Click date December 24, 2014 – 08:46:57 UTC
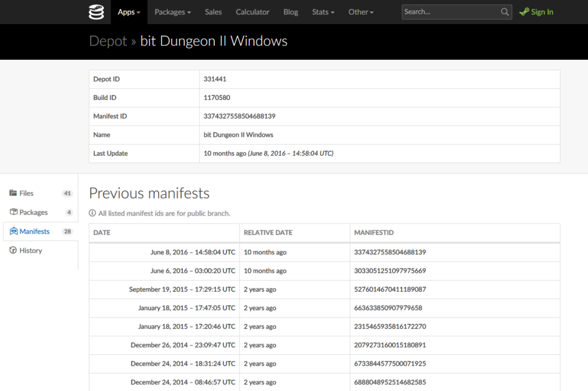The image size is (588, 391). [183, 382]
